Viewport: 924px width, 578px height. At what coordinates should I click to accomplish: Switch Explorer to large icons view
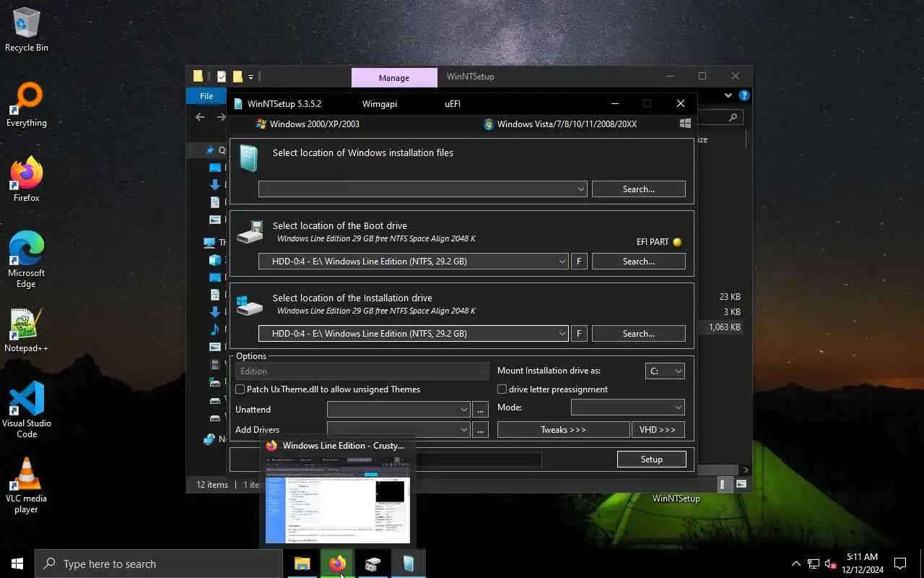(741, 485)
